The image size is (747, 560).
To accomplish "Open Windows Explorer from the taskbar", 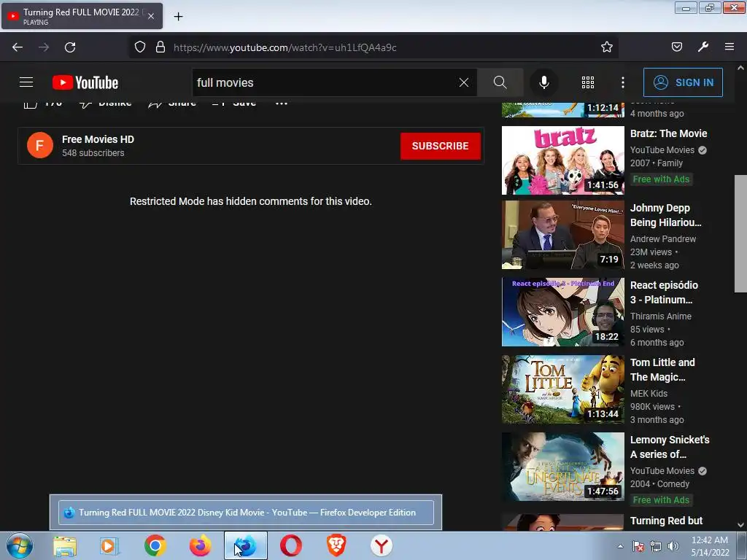I will 65,546.
